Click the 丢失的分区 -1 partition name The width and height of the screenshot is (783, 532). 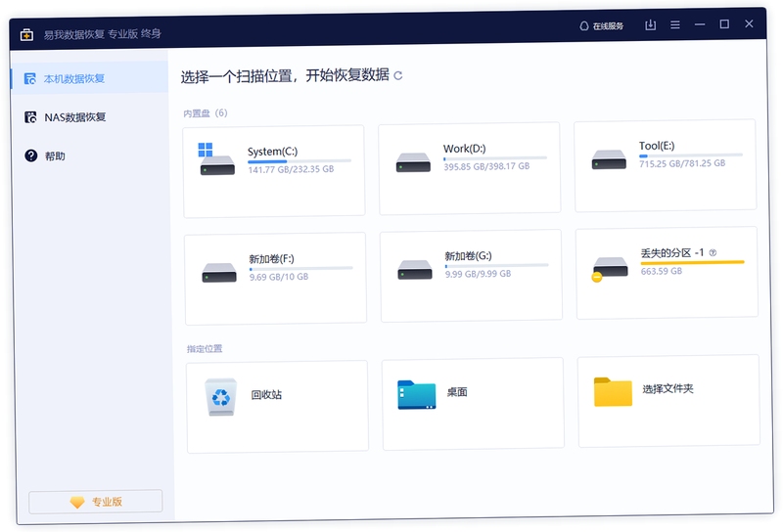coord(672,253)
